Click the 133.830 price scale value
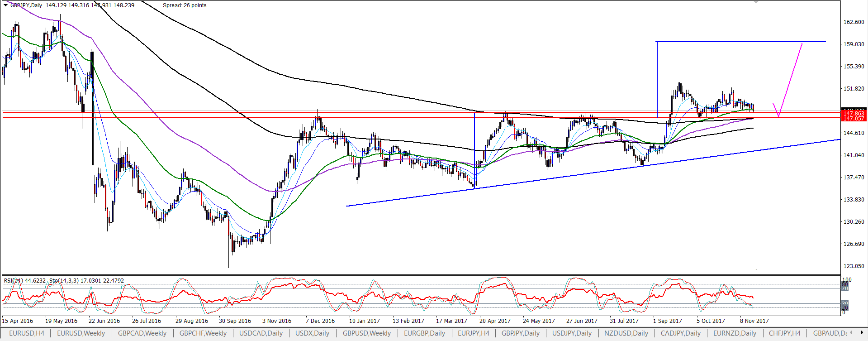 (x=854, y=200)
